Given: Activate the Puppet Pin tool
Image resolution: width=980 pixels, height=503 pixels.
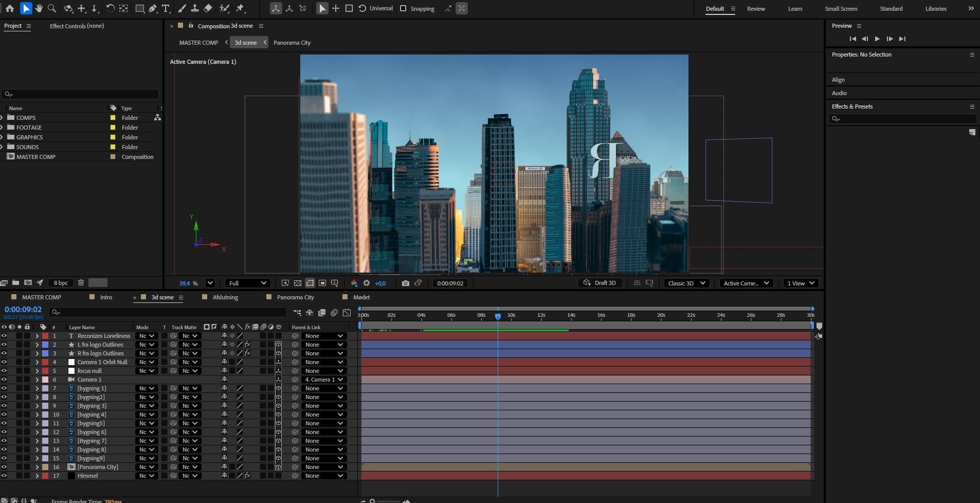Looking at the screenshot, I should (x=240, y=8).
